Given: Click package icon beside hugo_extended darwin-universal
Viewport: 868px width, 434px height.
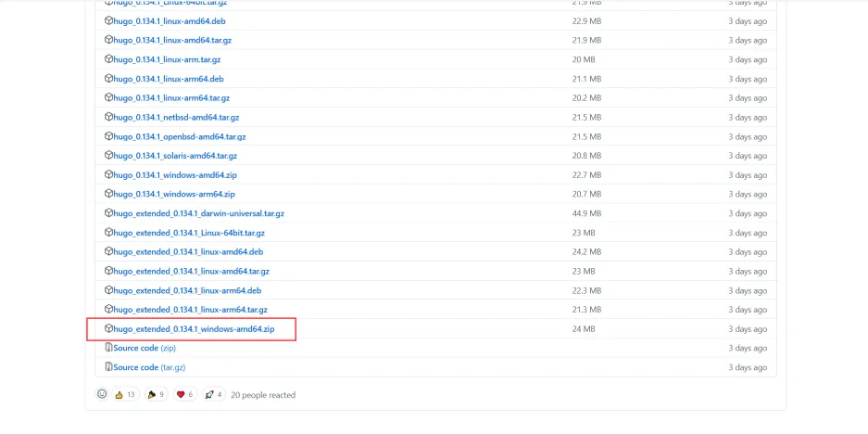Looking at the screenshot, I should point(108,213).
